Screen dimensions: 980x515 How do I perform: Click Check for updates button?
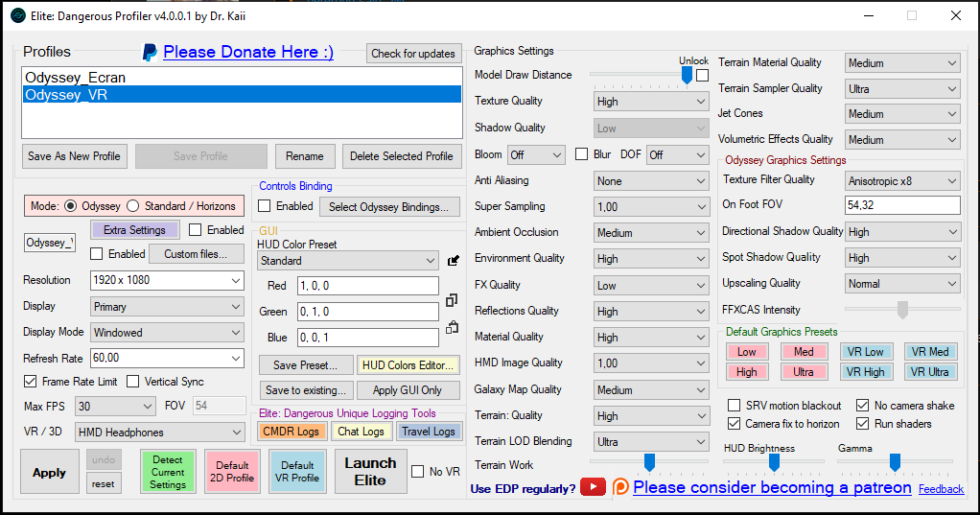pyautogui.click(x=413, y=54)
